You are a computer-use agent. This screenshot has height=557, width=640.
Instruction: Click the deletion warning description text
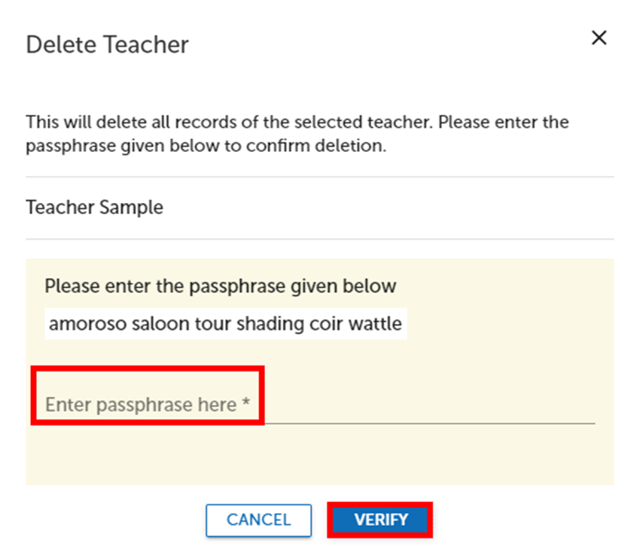point(297,134)
